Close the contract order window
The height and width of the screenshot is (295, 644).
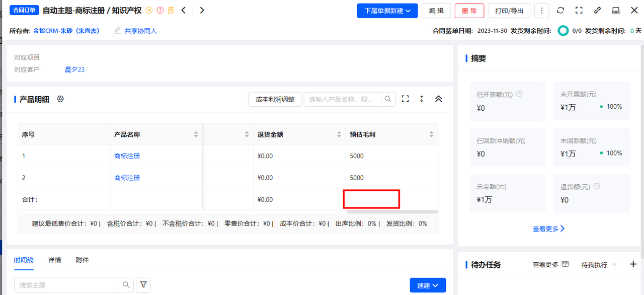[634, 10]
